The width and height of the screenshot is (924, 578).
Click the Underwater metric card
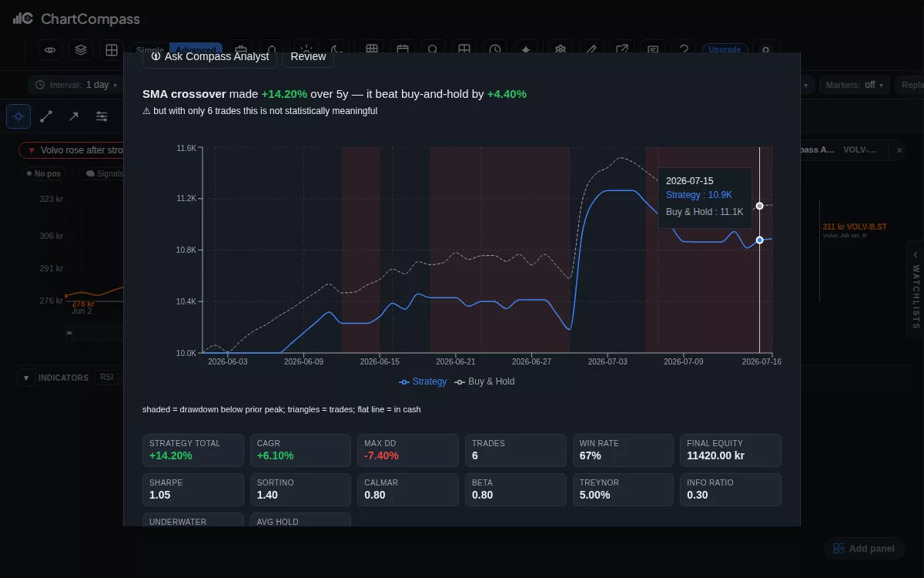pos(192,520)
